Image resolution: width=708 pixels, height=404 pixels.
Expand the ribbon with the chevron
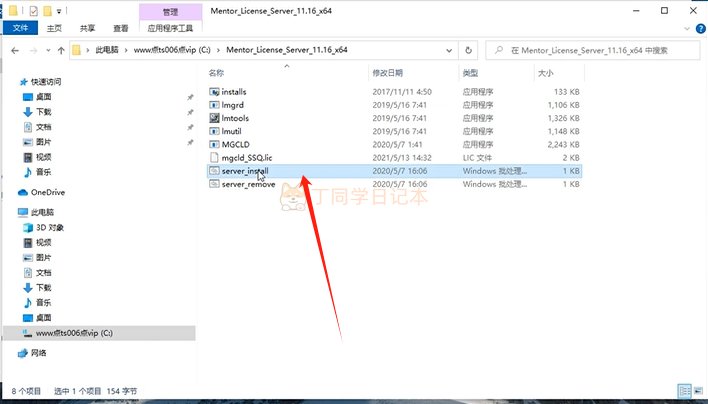pyautogui.click(x=687, y=28)
